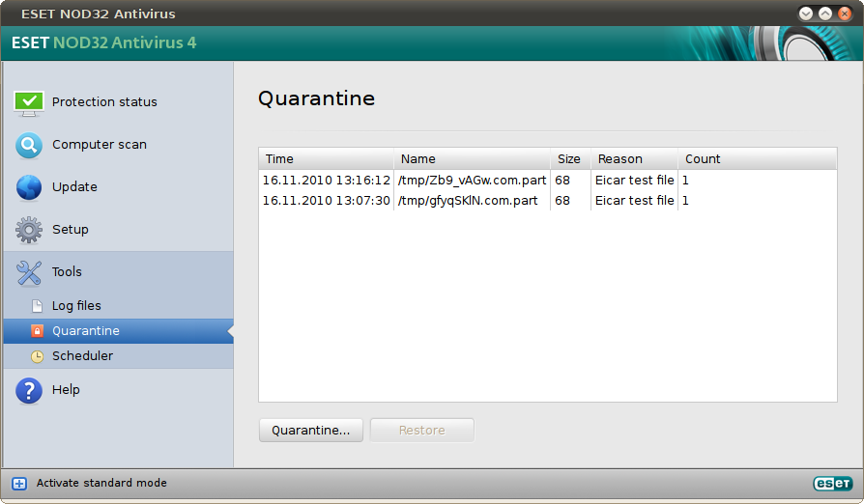Sort by the Size column header

point(571,159)
